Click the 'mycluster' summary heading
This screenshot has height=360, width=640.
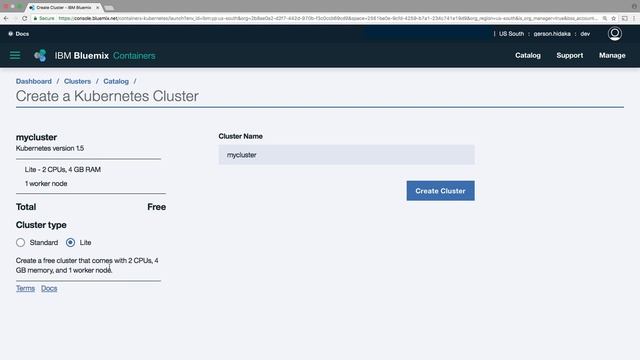tap(36, 137)
